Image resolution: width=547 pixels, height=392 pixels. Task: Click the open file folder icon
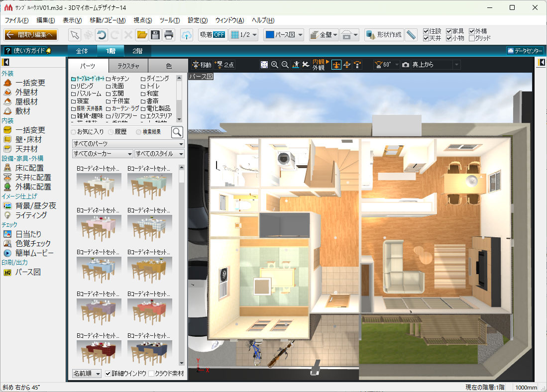pyautogui.click(x=142, y=35)
